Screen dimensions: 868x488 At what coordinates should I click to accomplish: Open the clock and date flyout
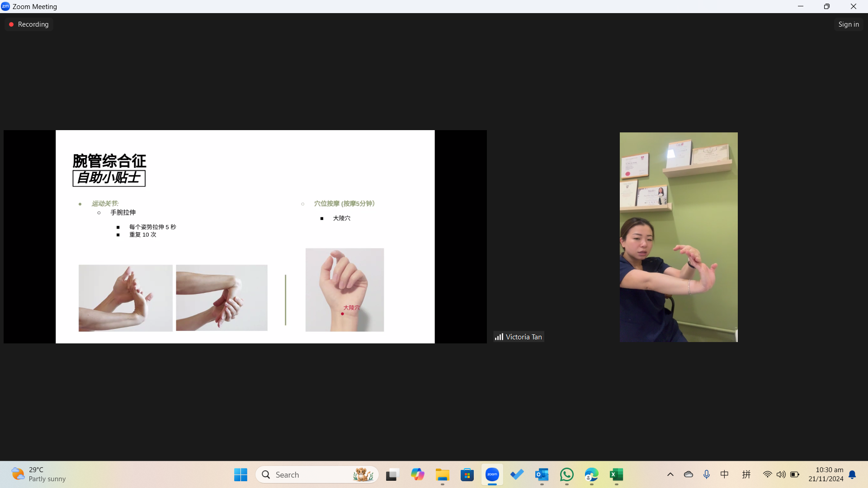pos(826,474)
